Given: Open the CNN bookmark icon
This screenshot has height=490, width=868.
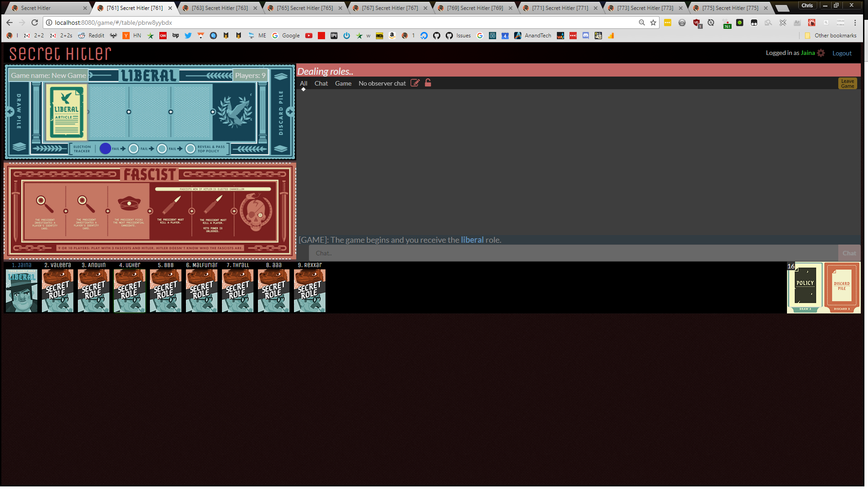Looking at the screenshot, I should (x=163, y=36).
